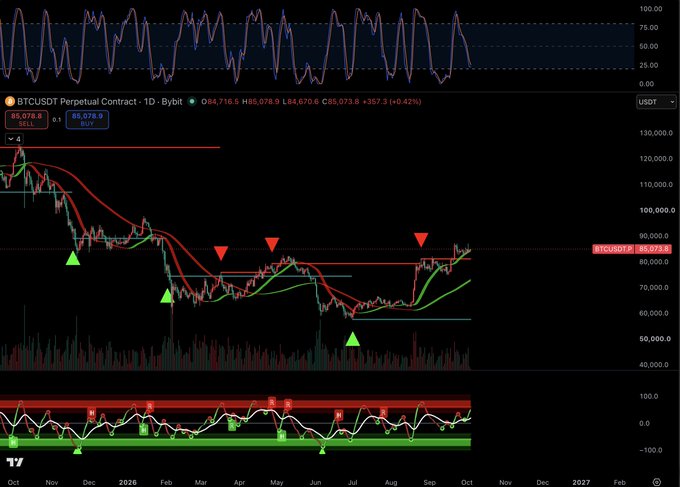Click the 2026 label on time axis
This screenshot has width=680, height=487.
tap(128, 482)
